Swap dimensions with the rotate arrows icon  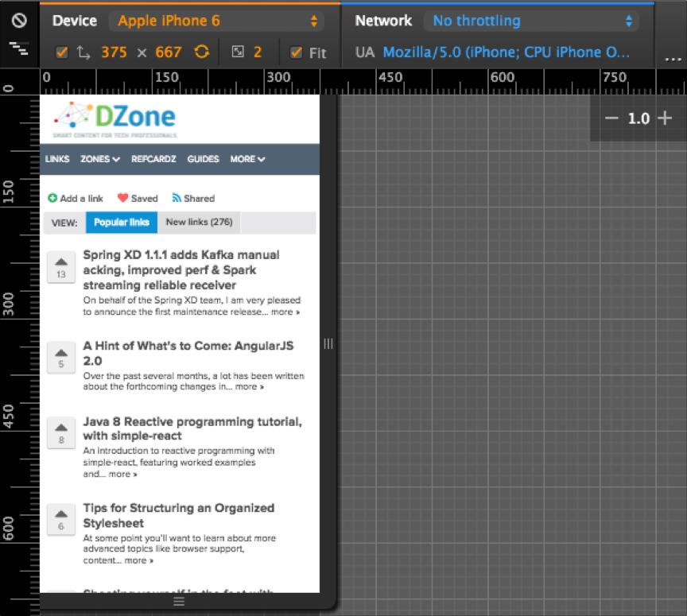point(83,52)
